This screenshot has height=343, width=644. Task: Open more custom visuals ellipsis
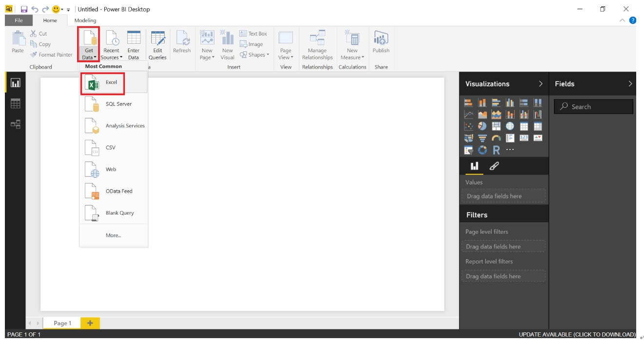click(510, 150)
